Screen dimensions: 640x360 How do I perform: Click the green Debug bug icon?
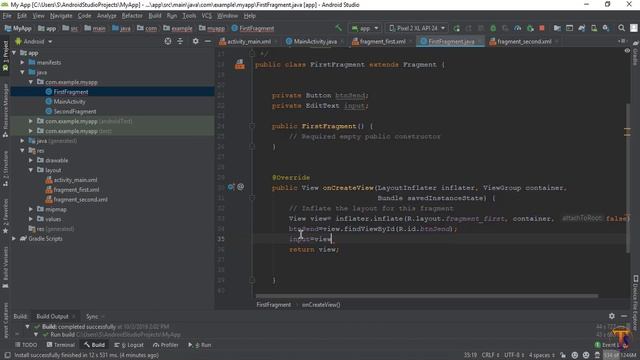tap(493, 28)
